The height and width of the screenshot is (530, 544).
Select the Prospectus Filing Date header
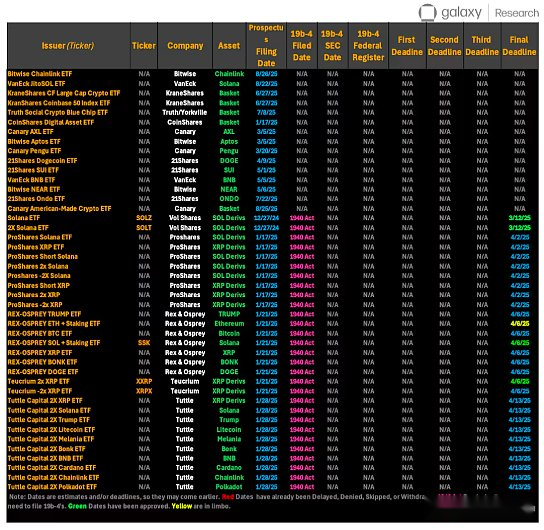click(266, 45)
